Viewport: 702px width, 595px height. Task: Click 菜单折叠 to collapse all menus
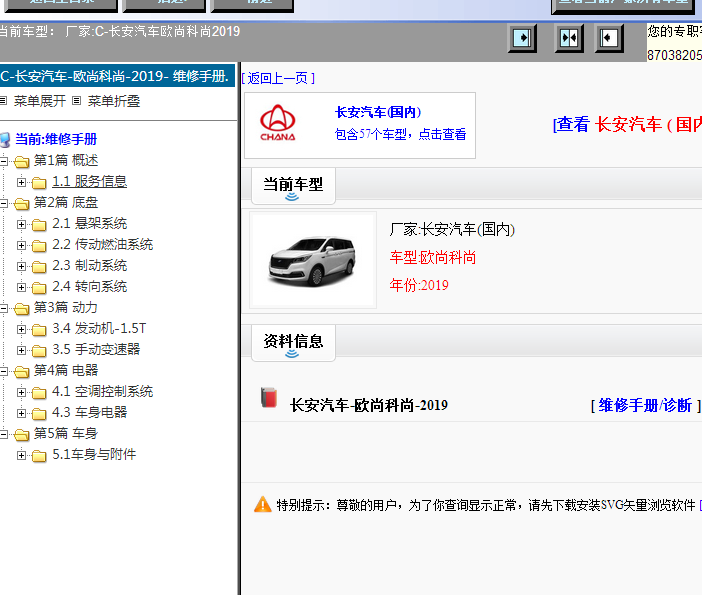[x=114, y=101]
